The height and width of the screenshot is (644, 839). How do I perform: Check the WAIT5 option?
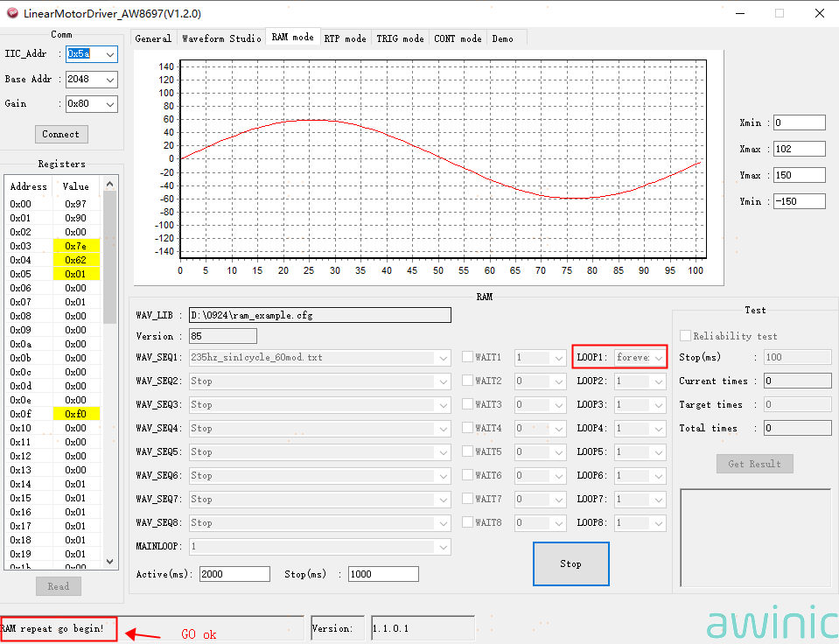[467, 451]
